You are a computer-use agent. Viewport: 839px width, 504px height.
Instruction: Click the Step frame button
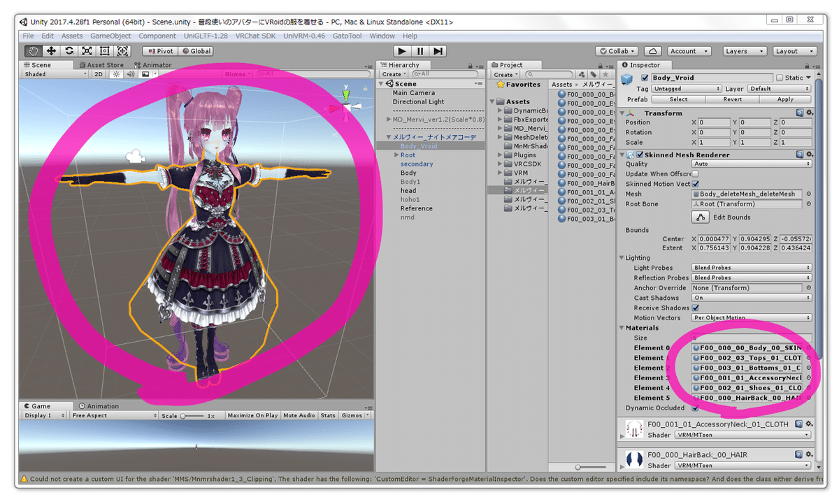[438, 51]
